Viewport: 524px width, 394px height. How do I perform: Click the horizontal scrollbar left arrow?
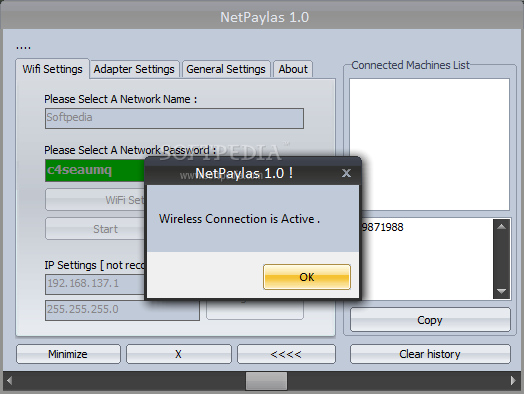click(9, 381)
